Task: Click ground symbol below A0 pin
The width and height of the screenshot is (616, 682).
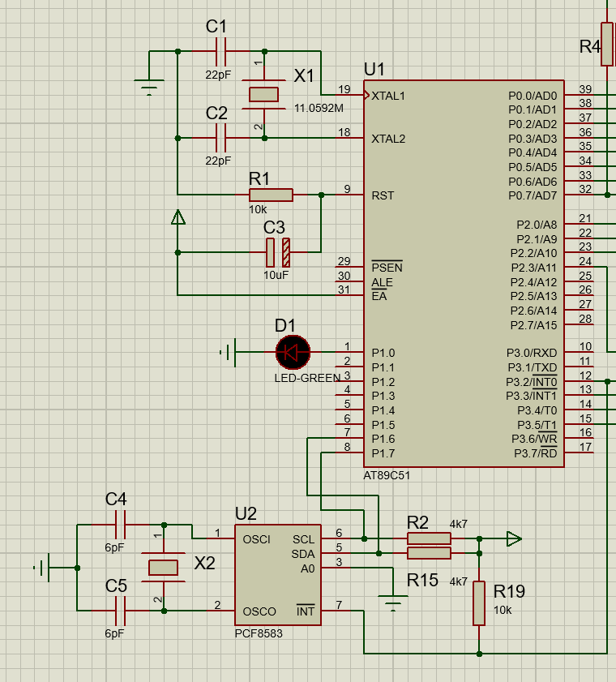Action: (393, 603)
